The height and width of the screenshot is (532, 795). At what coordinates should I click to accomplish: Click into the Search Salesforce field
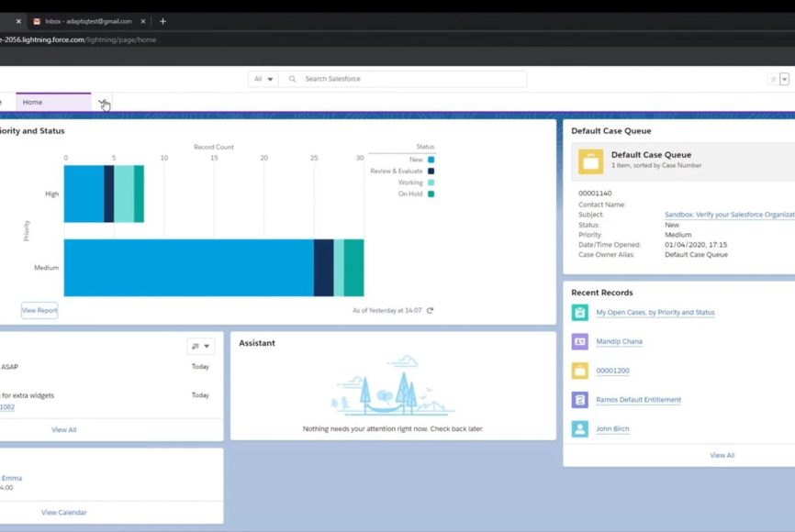pyautogui.click(x=409, y=79)
